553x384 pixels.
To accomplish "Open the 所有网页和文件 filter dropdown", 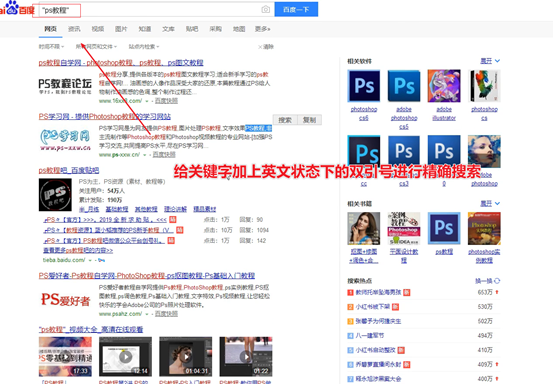I will [96, 47].
